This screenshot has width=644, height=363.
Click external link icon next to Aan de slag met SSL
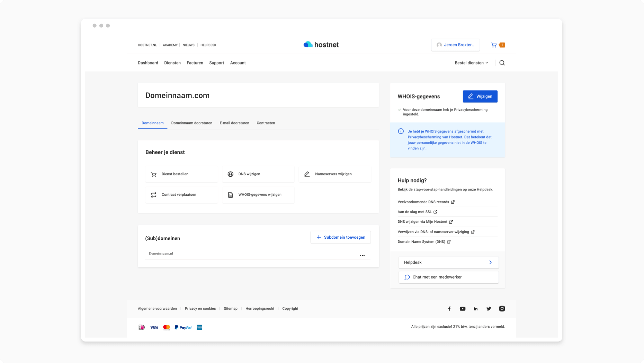435,212
